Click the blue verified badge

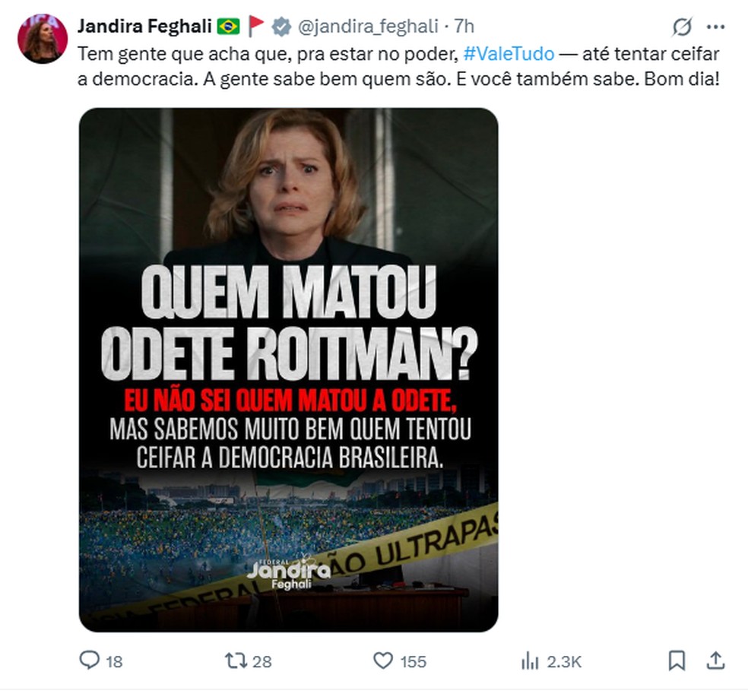281,27
